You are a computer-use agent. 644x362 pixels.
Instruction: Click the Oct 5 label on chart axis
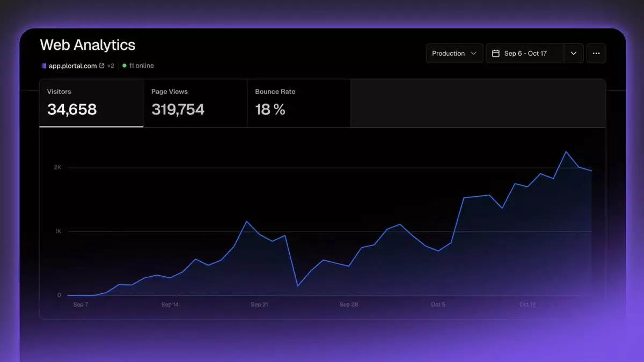438,305
